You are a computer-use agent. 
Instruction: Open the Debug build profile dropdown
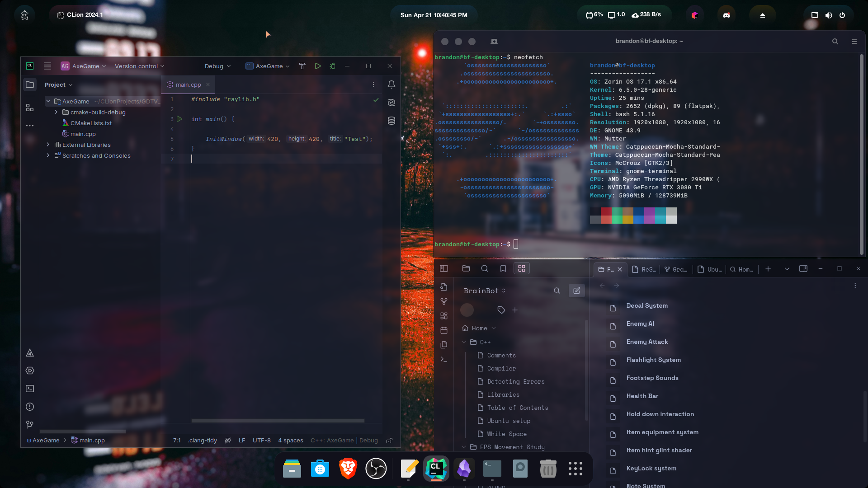217,66
